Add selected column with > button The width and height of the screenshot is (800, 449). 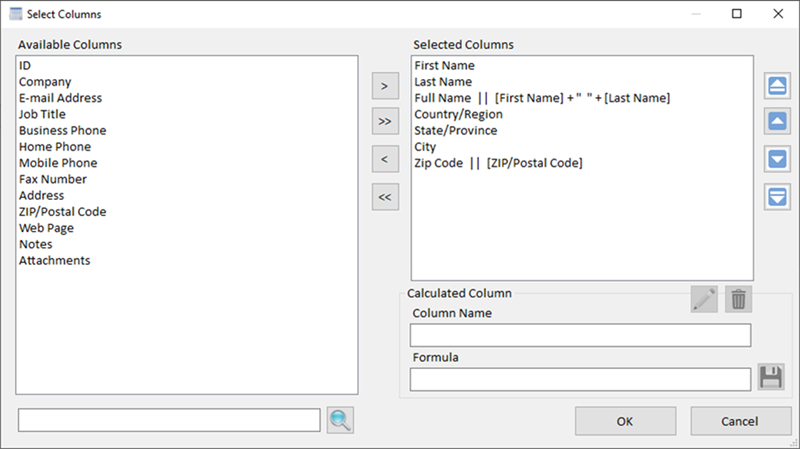[x=385, y=86]
